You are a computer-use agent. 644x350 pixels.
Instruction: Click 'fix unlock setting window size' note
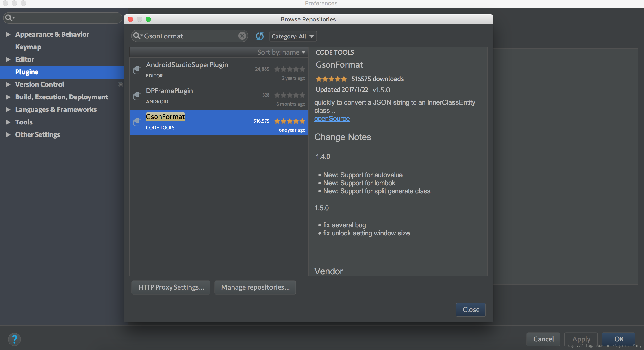pyautogui.click(x=366, y=233)
